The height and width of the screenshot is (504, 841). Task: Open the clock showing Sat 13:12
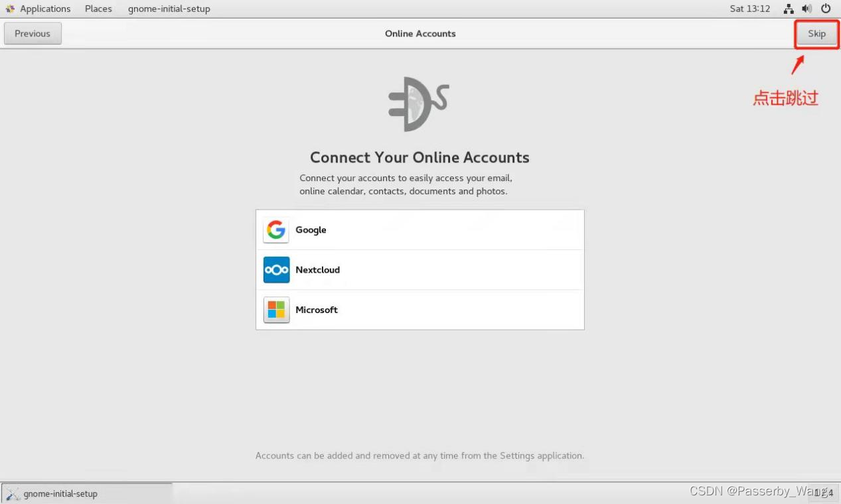coord(750,9)
